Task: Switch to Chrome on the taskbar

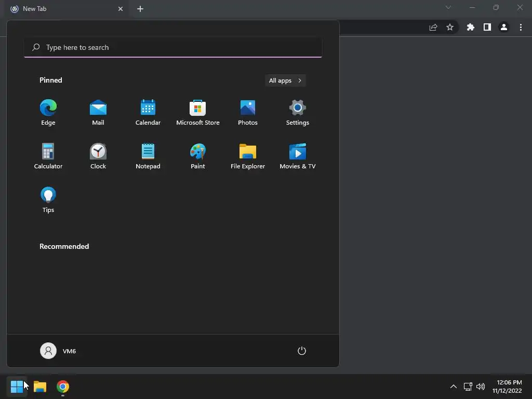Action: [x=63, y=387]
